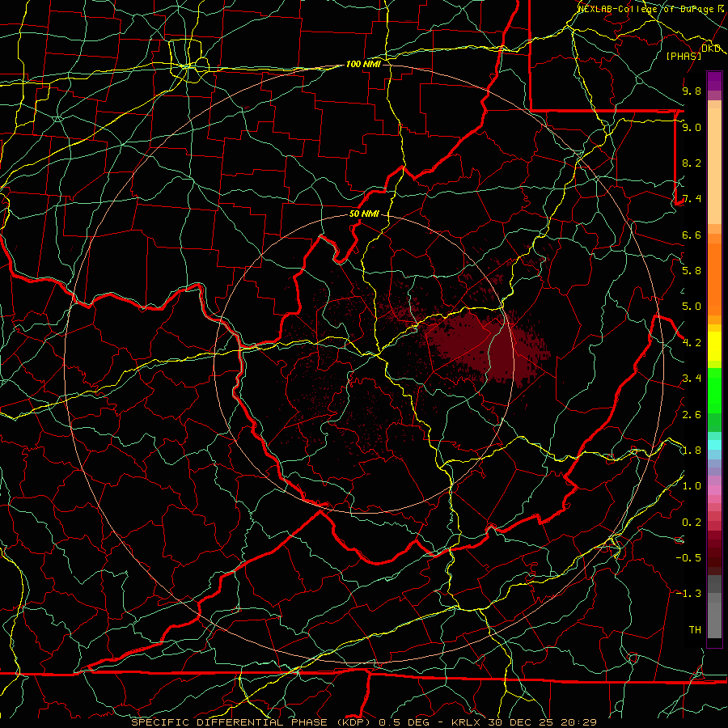The image size is (728, 728).
Task: Click the SPECIFIC DIFFERENTIAL PHASE (KDP) caption
Action: (x=251, y=722)
